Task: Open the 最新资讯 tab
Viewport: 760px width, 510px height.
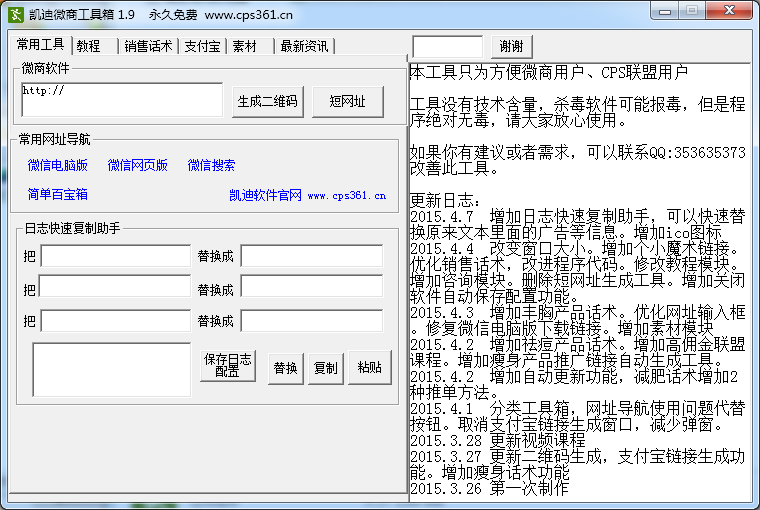Action: point(304,46)
